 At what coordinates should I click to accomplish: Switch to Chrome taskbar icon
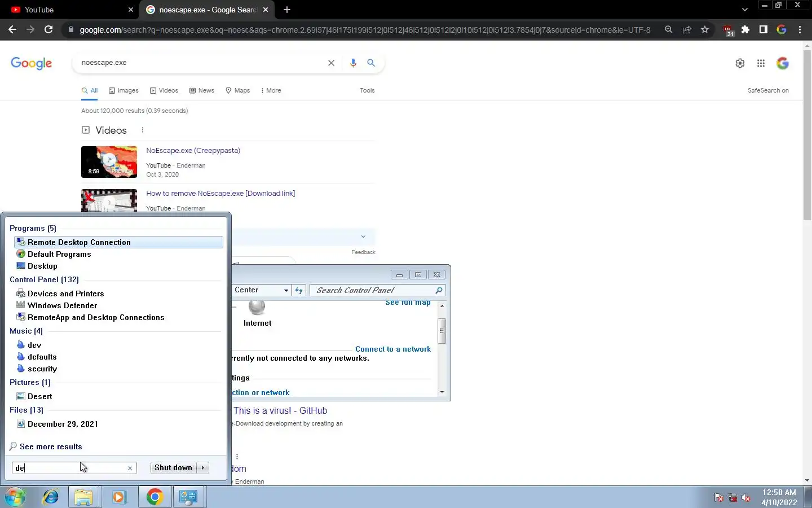155,497
